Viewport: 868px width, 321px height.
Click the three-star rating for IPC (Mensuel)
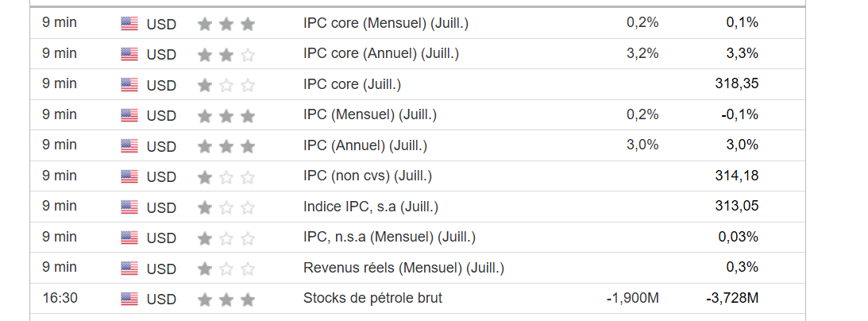[226, 116]
